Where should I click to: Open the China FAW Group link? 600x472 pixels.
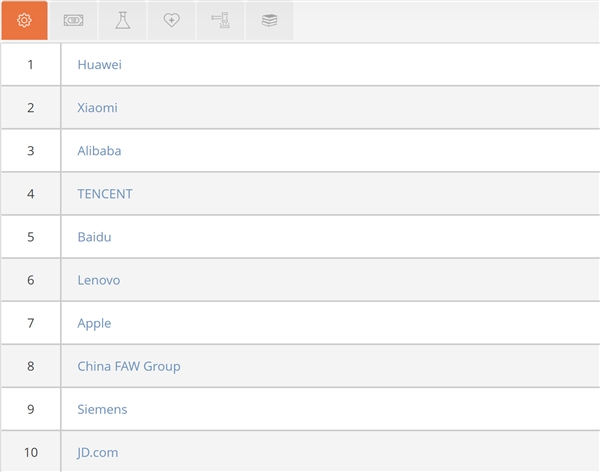click(129, 366)
